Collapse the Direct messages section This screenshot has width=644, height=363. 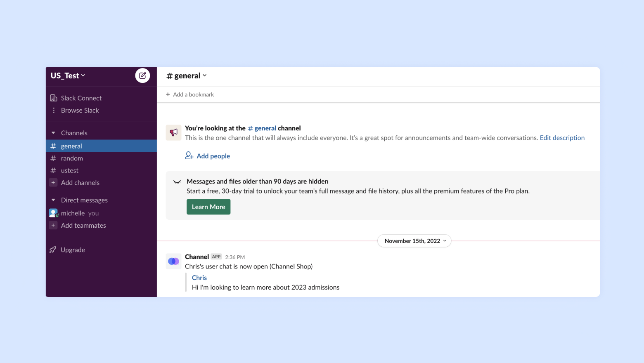tap(53, 200)
